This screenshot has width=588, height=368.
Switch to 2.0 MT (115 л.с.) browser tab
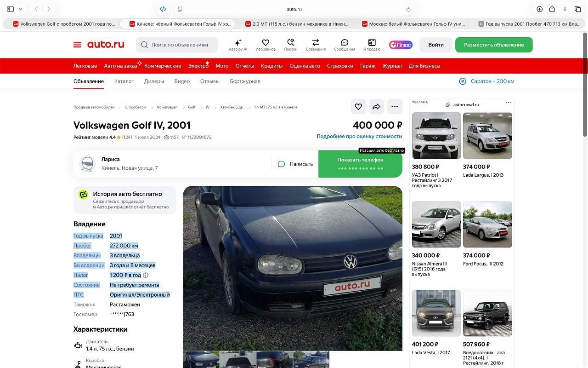pos(296,24)
